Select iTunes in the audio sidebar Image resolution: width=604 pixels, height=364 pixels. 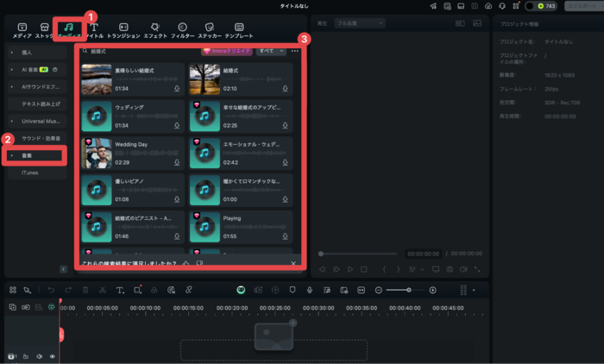coord(30,173)
